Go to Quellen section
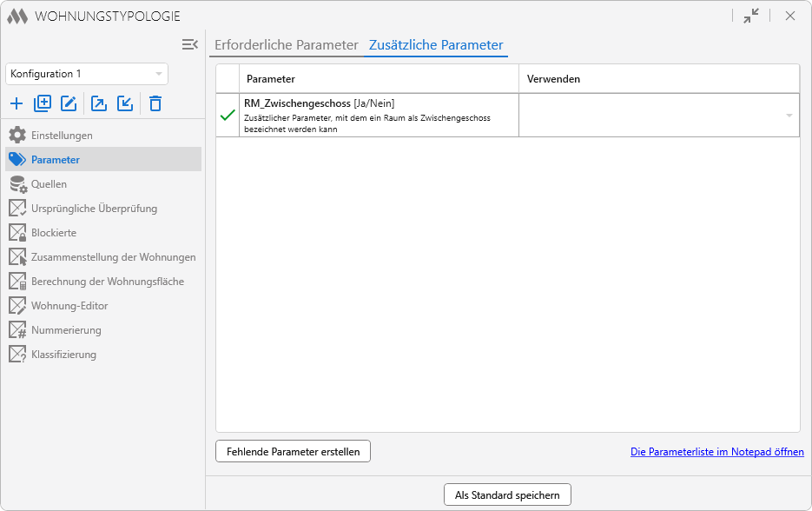The width and height of the screenshot is (812, 511). (x=49, y=184)
